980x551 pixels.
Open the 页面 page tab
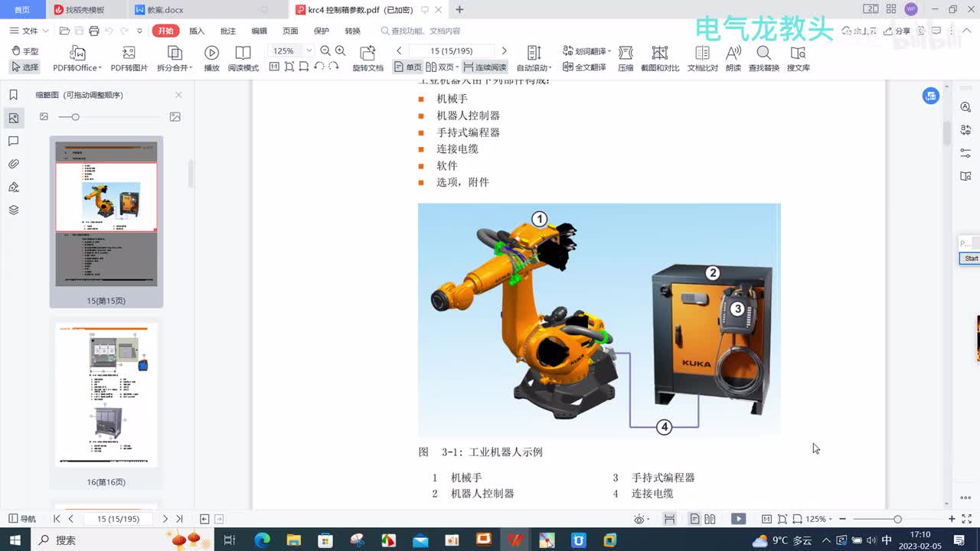pyautogui.click(x=290, y=31)
